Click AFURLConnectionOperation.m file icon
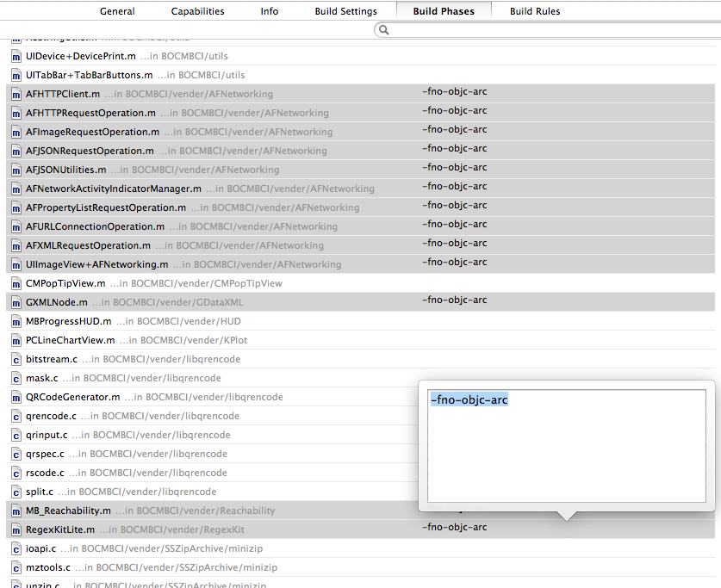The image size is (721, 588). tap(16, 227)
